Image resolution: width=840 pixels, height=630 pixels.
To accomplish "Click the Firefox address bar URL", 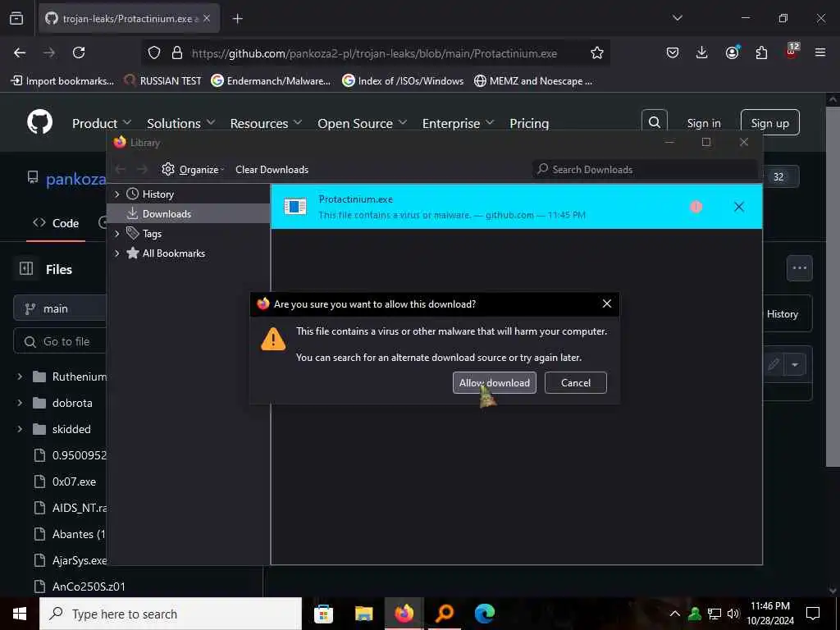I will (x=374, y=53).
